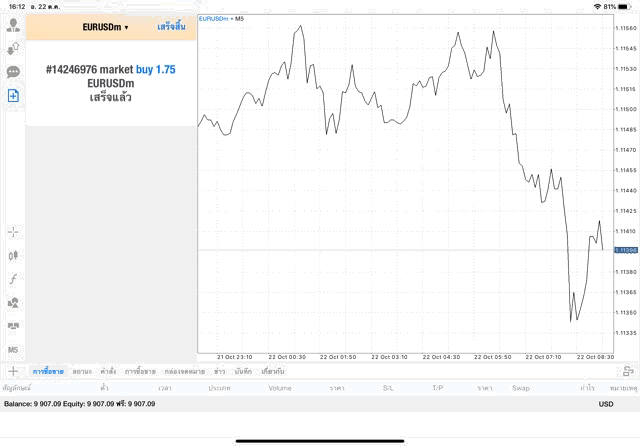Select the crosshair cursor tool
The image size is (640, 447).
[14, 231]
